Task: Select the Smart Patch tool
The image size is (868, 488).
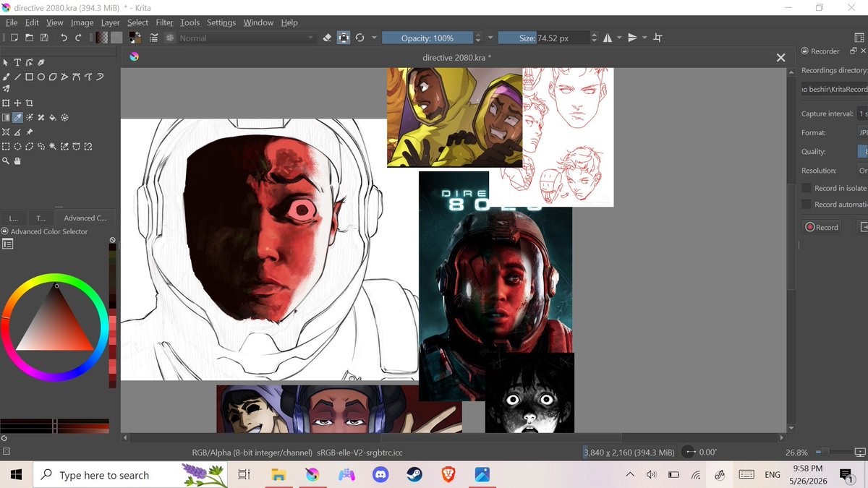Action: point(41,118)
